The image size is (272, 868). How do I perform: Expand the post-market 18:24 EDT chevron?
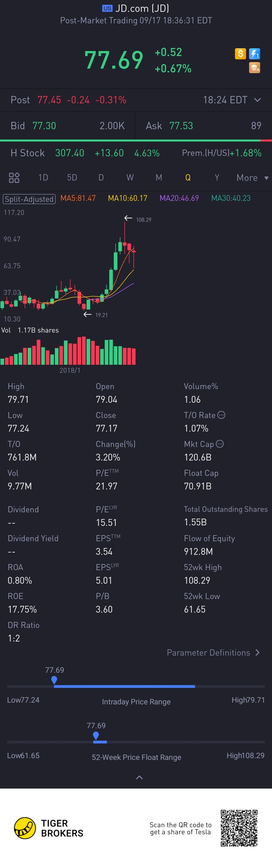(257, 100)
